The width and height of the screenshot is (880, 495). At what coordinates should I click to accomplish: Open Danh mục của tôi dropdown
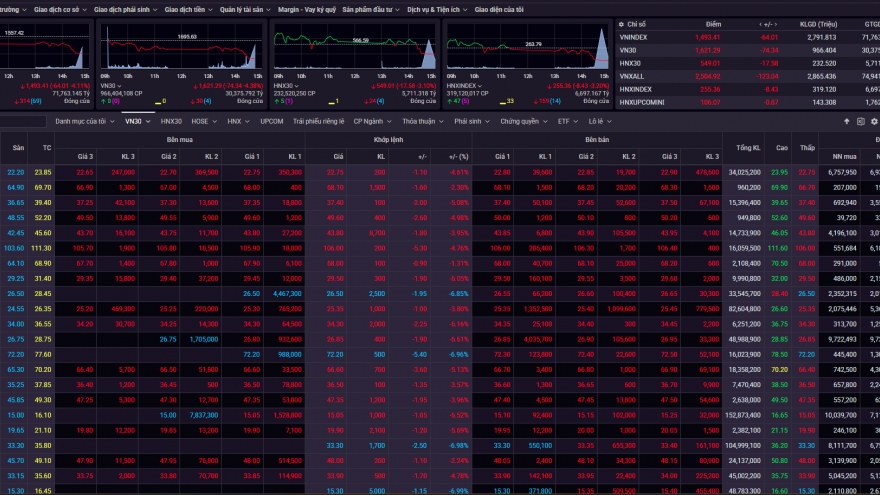[x=110, y=121]
